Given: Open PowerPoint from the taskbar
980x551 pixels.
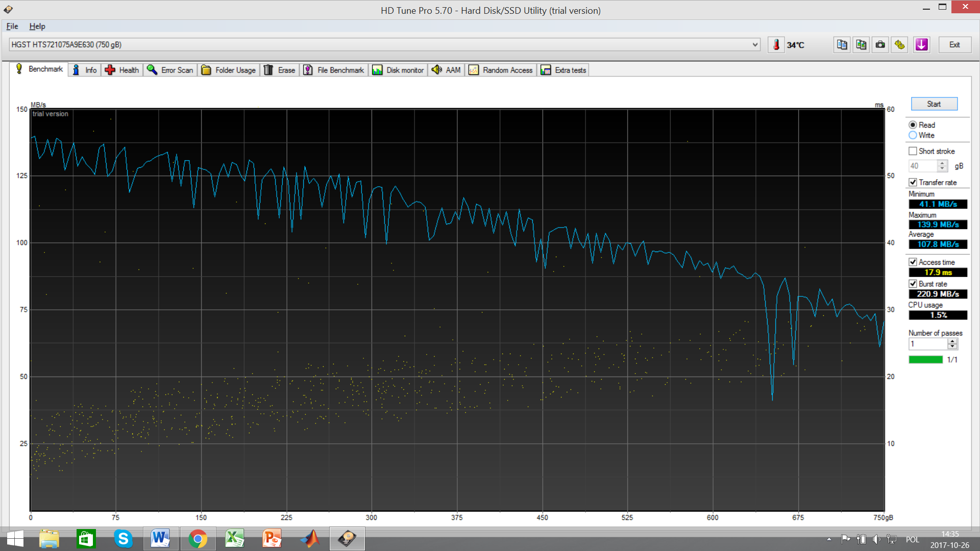Looking at the screenshot, I should [272, 539].
